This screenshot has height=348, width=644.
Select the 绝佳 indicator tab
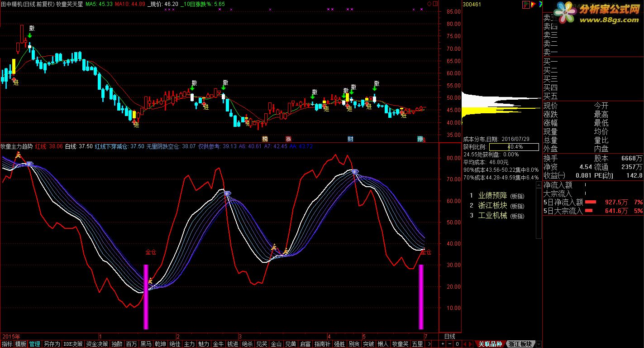coord(175,344)
